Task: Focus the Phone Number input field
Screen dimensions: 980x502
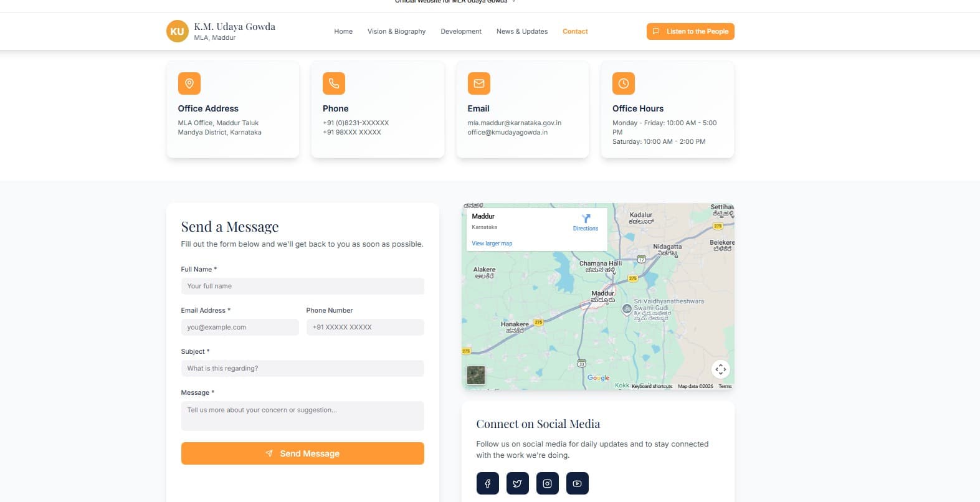Action: pyautogui.click(x=365, y=328)
